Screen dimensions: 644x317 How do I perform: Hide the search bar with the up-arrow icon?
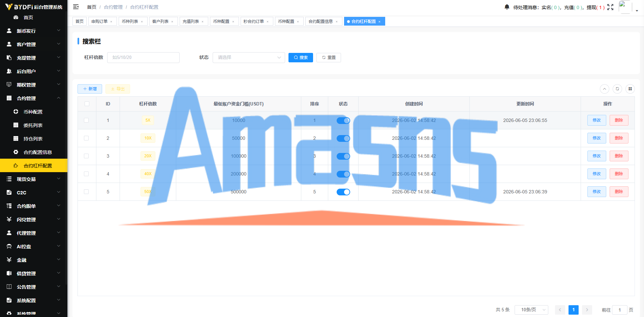(605, 89)
